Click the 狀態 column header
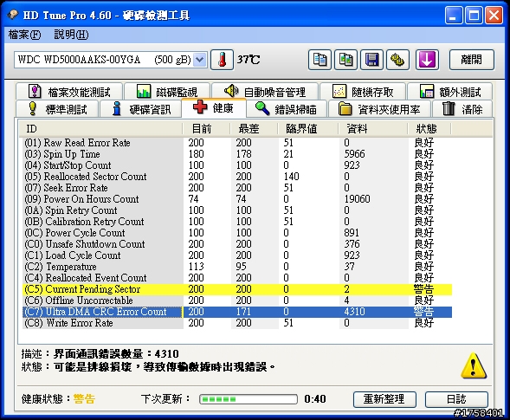Image resolution: width=510 pixels, height=420 pixels. [429, 129]
